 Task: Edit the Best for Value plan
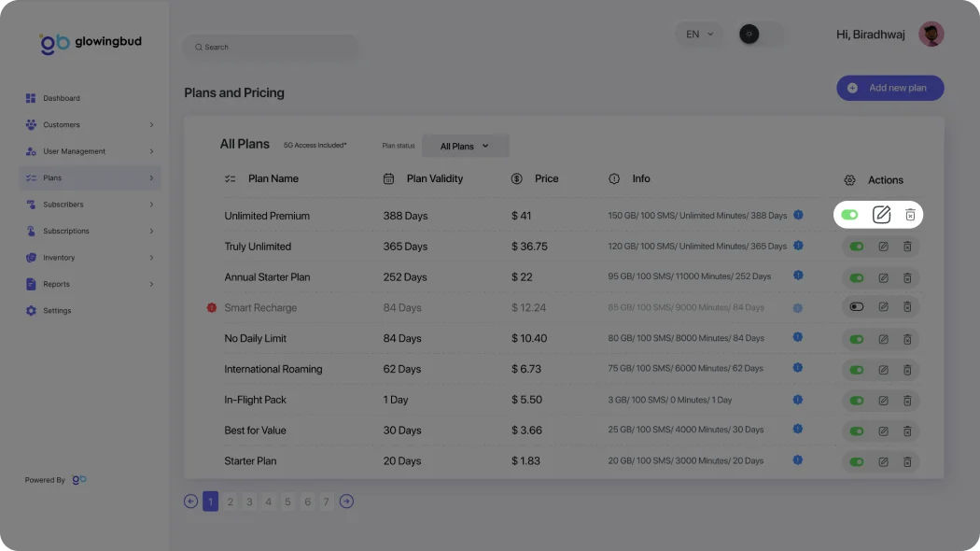(883, 431)
